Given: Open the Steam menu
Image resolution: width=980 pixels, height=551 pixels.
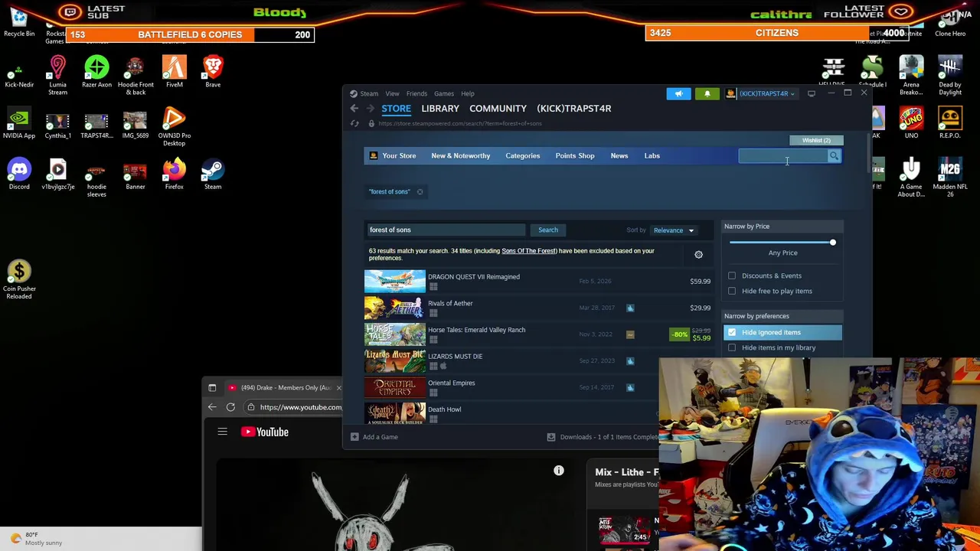Looking at the screenshot, I should coord(369,93).
